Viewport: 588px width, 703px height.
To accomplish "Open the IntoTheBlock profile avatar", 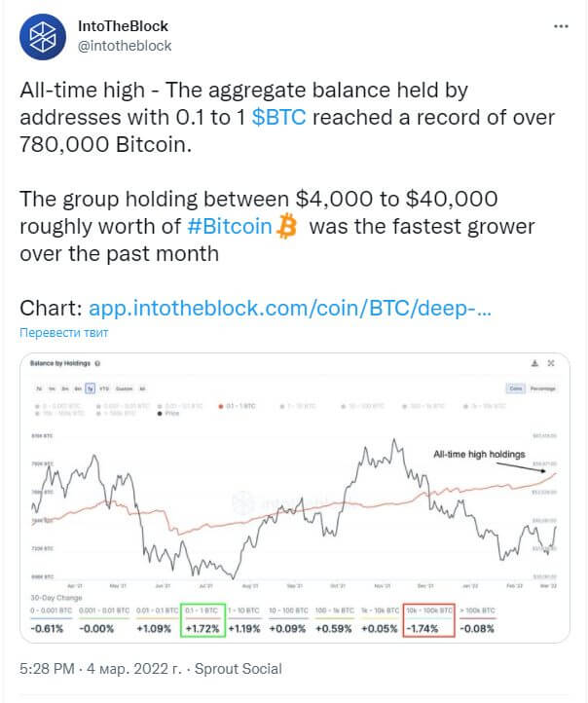I will [43, 37].
